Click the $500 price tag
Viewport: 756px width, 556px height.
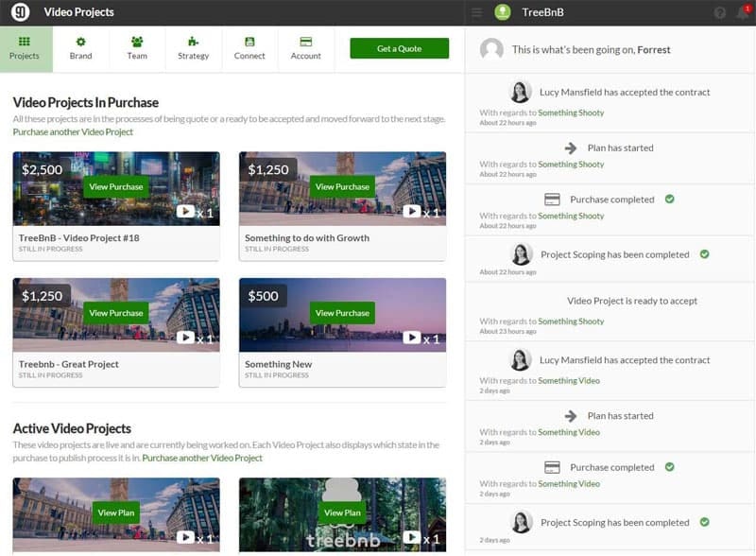[x=264, y=296]
